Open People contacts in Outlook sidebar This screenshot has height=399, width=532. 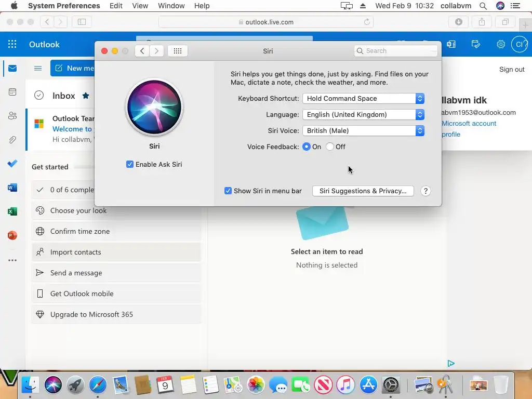tap(12, 116)
